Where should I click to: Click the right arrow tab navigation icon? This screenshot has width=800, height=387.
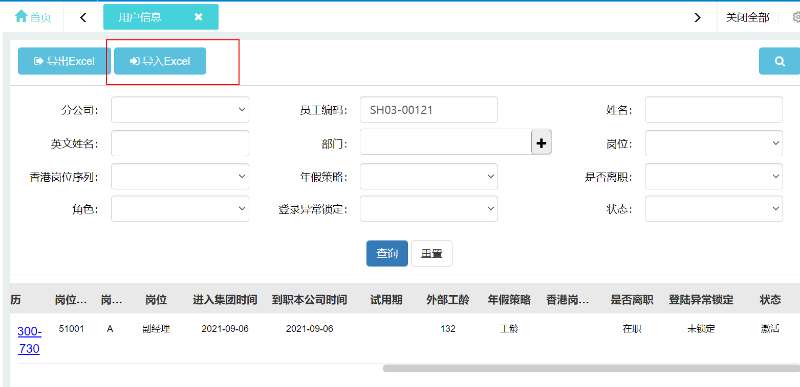(x=697, y=17)
